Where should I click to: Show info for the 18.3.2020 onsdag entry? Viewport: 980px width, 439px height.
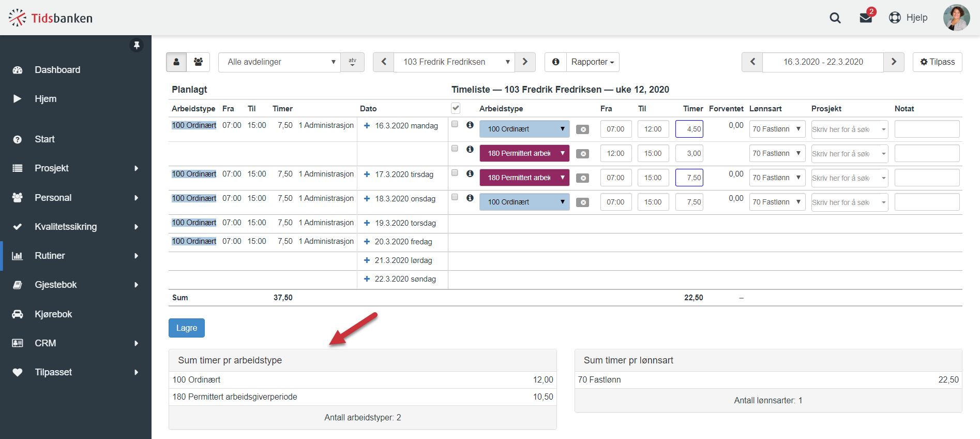[470, 198]
